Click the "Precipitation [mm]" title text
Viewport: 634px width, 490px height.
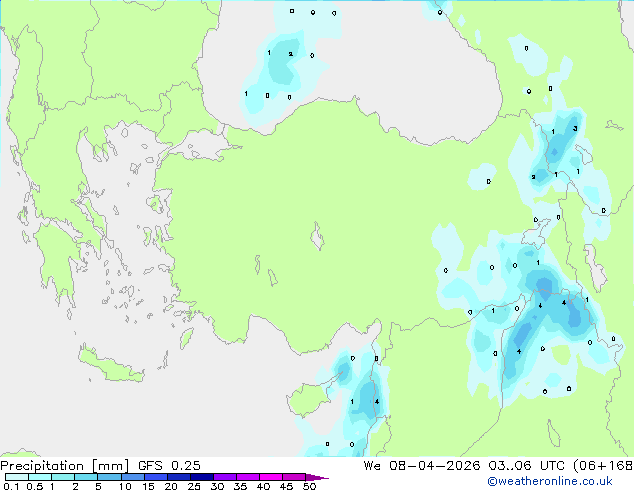tap(65, 466)
